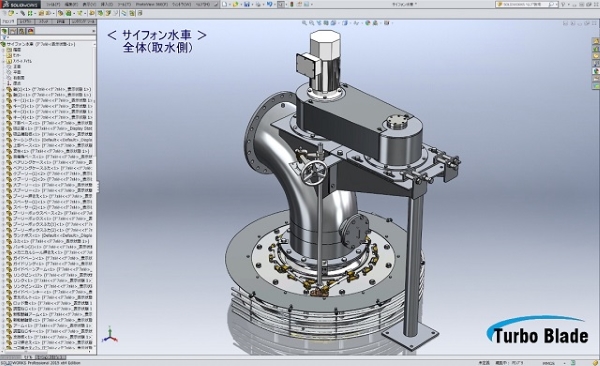This screenshot has height=366, width=600.
Task: Open the FeatureManager design tree tab icon
Action: tap(5, 31)
